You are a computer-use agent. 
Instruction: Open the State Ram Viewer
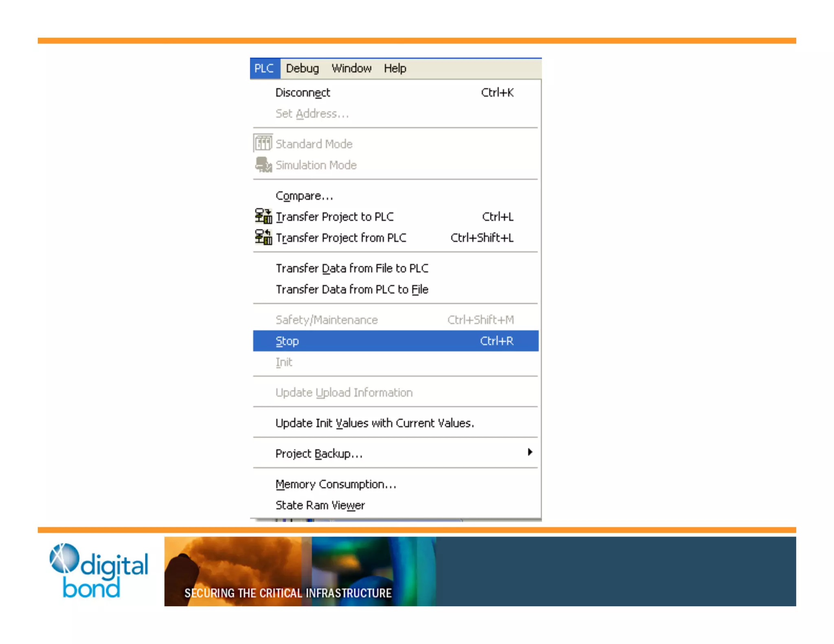pos(320,505)
